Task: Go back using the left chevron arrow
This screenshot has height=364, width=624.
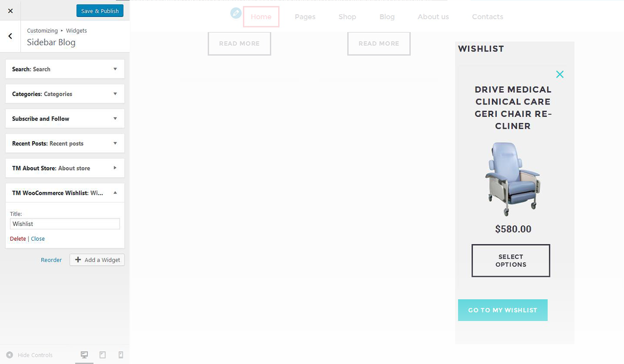Action: point(10,36)
